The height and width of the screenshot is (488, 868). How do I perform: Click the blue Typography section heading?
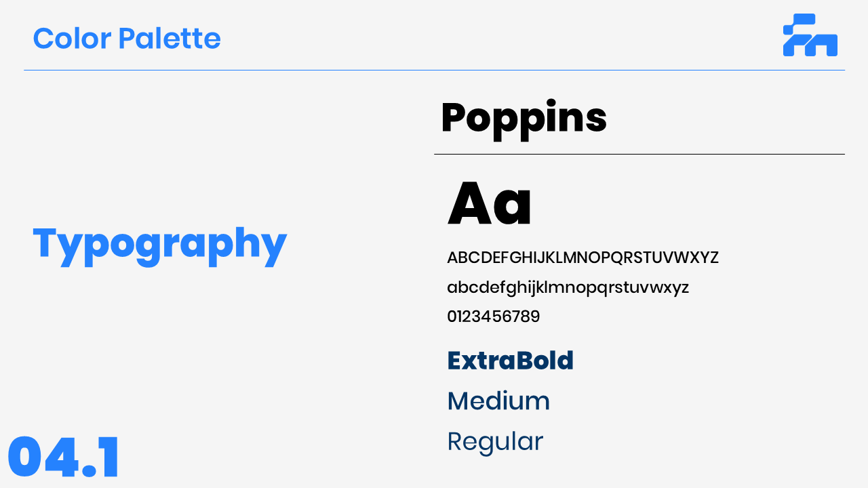tap(160, 244)
